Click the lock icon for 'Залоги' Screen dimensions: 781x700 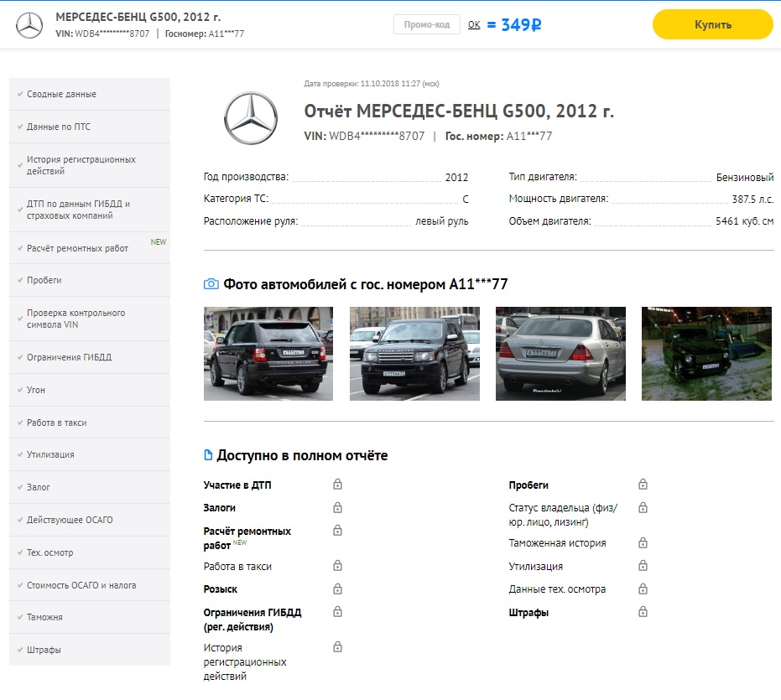click(338, 507)
